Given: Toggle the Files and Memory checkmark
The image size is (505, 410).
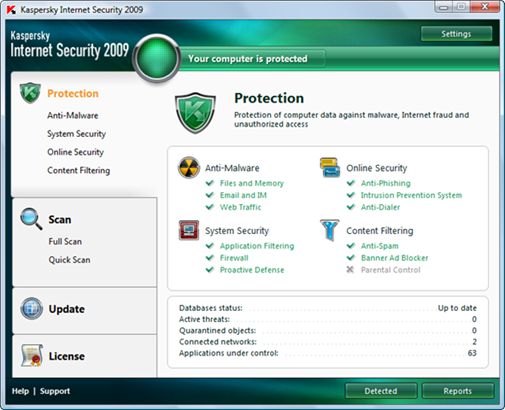Looking at the screenshot, I should coord(210,183).
